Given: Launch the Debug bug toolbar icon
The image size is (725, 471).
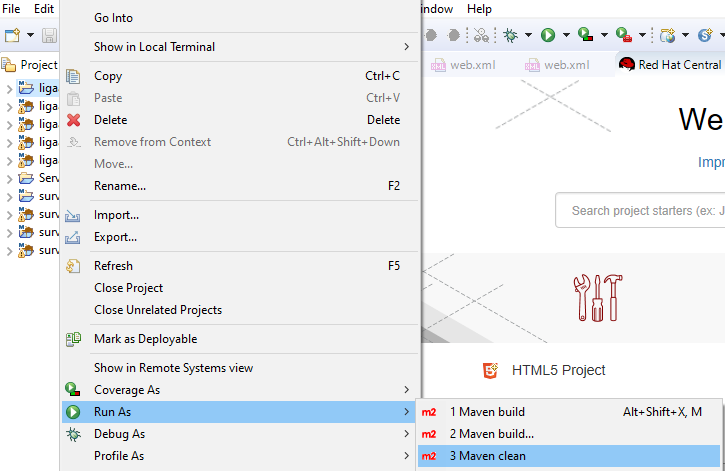Looking at the screenshot, I should coord(510,35).
